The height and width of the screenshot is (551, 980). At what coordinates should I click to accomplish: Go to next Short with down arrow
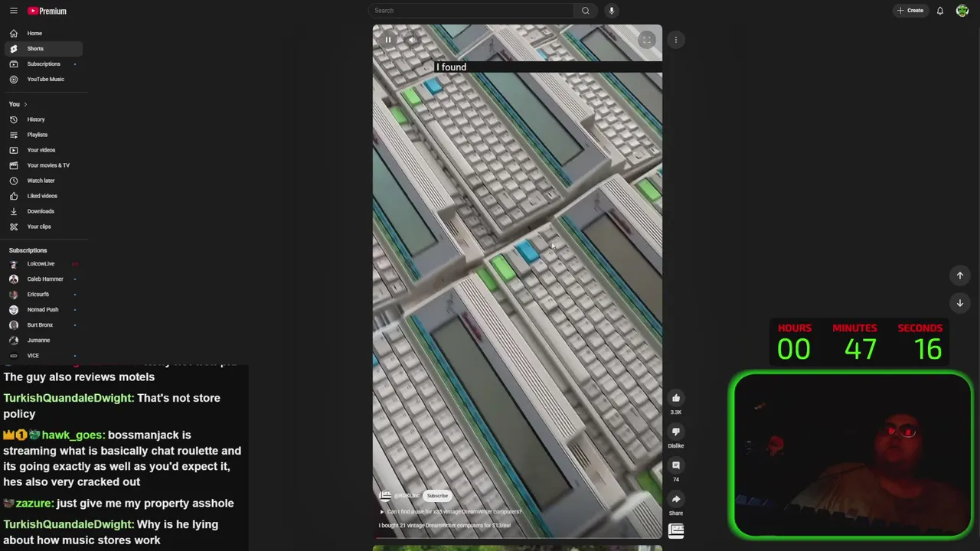point(959,303)
